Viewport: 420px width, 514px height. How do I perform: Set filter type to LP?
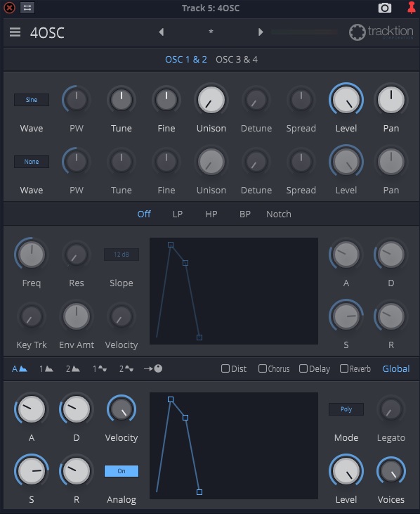[178, 214]
